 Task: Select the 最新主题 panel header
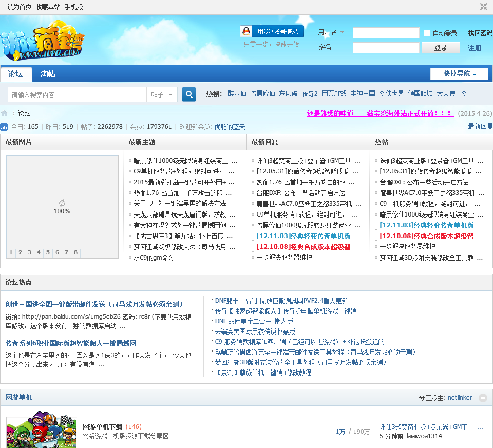(142, 142)
